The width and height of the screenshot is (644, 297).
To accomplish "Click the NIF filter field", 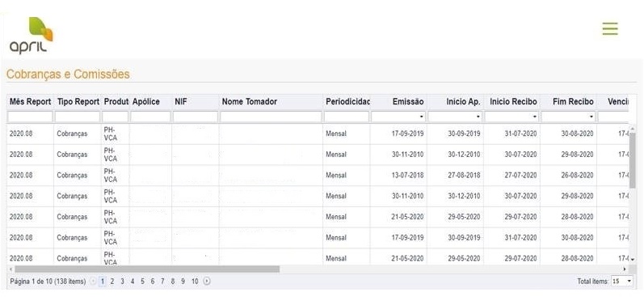I will click(196, 117).
